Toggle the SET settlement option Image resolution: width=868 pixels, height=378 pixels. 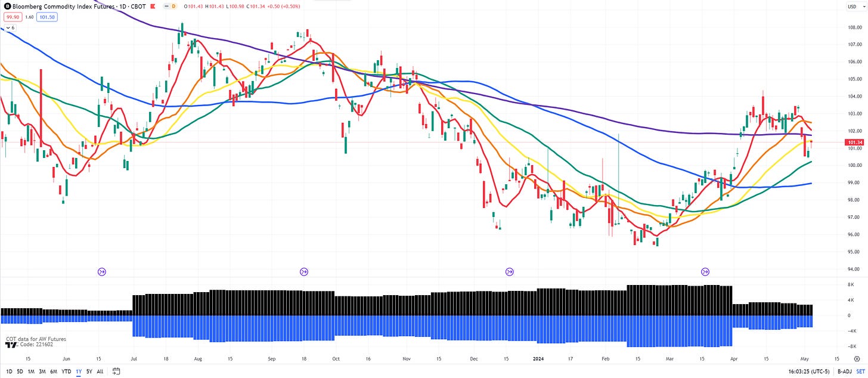pos(860,371)
